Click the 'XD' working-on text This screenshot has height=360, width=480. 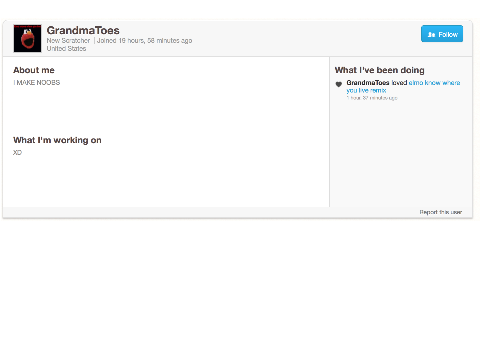[17, 153]
